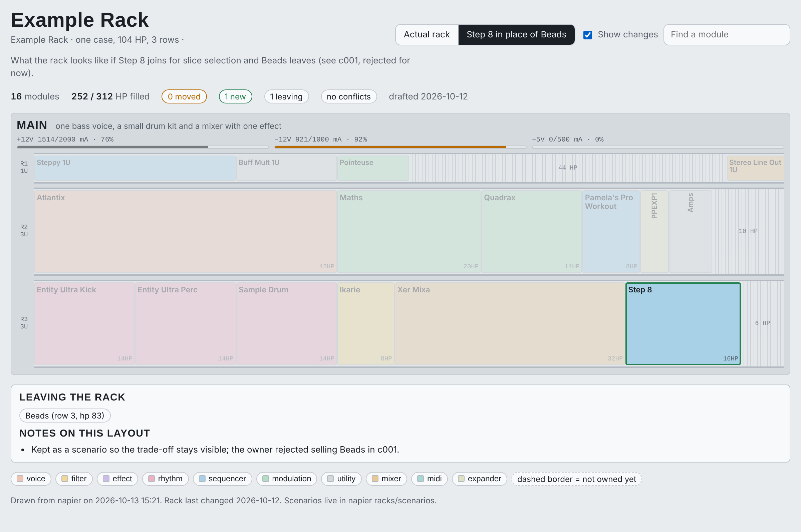Click the 44 HP empty slot in row R1
This screenshot has width=801, height=532.
(568, 168)
